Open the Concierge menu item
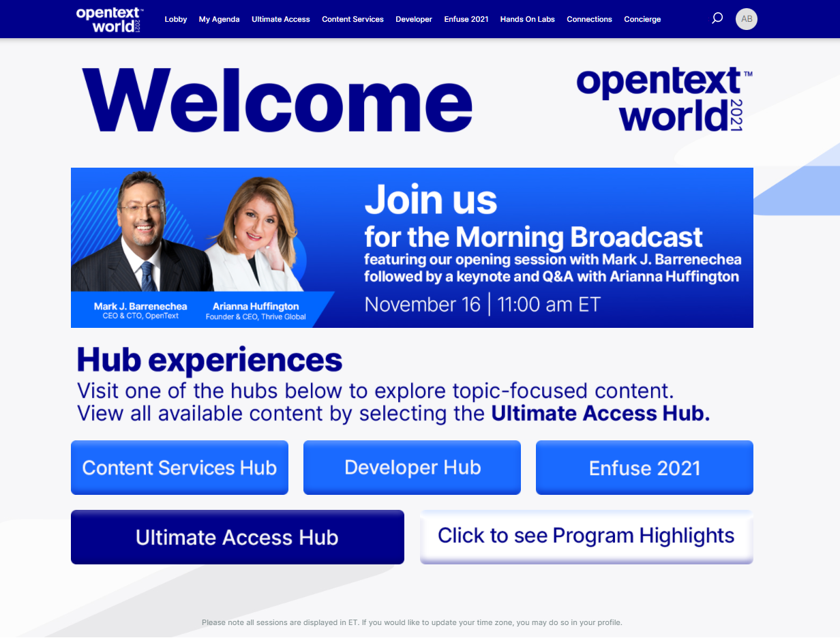Image resolution: width=840 pixels, height=638 pixels. coord(642,19)
